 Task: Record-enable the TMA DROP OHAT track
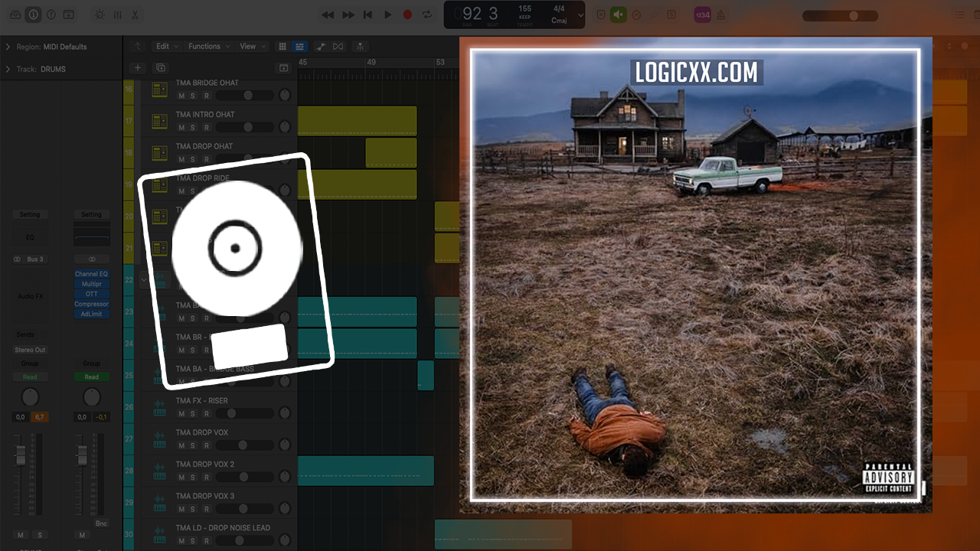pos(206,159)
